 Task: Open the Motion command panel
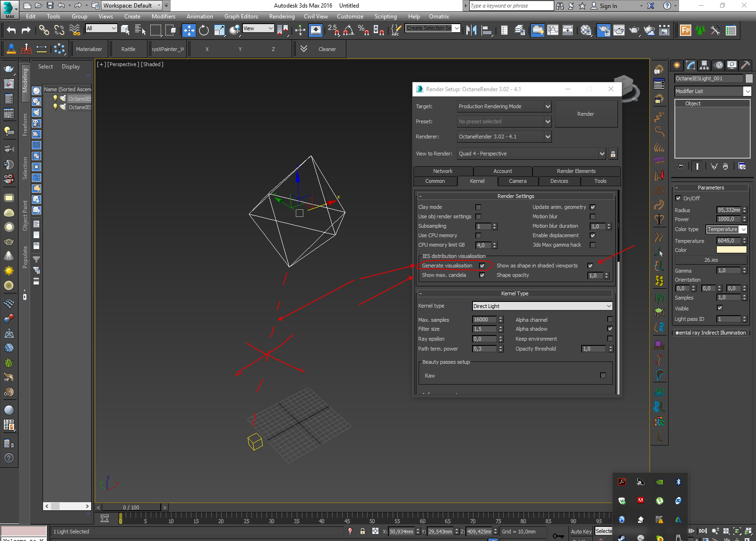(x=718, y=65)
